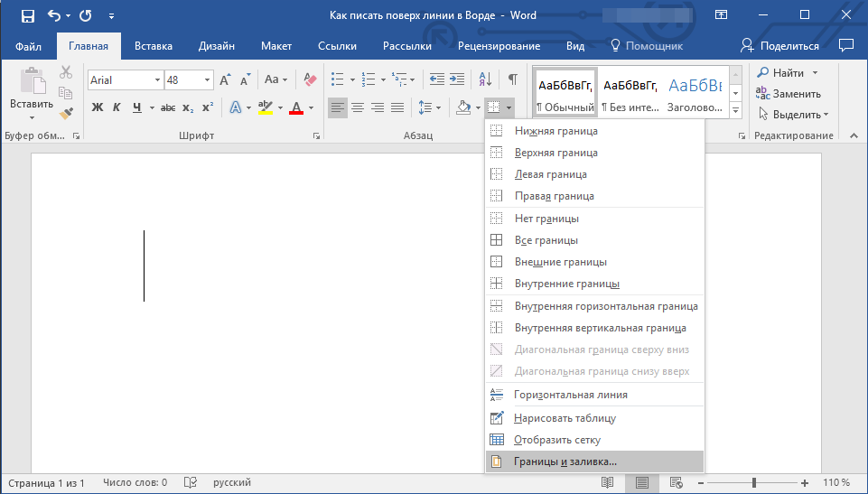This screenshot has width=868, height=494.
Task: Click the Clear All Formatting eraser icon
Action: 311,79
